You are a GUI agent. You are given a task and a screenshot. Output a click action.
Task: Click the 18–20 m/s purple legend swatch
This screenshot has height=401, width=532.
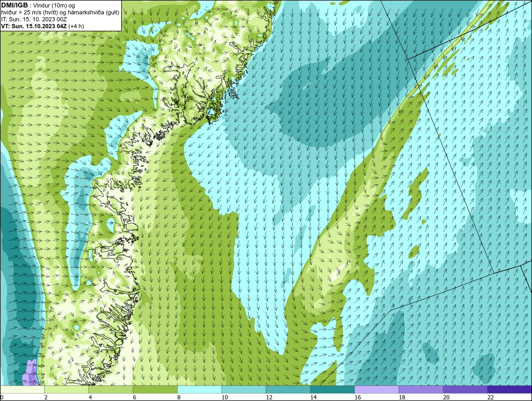pyautogui.click(x=421, y=389)
